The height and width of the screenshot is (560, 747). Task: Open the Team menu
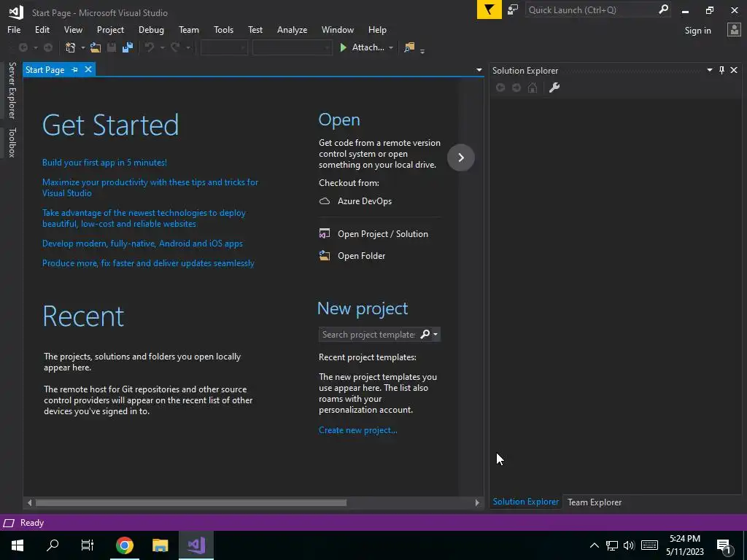189,29
